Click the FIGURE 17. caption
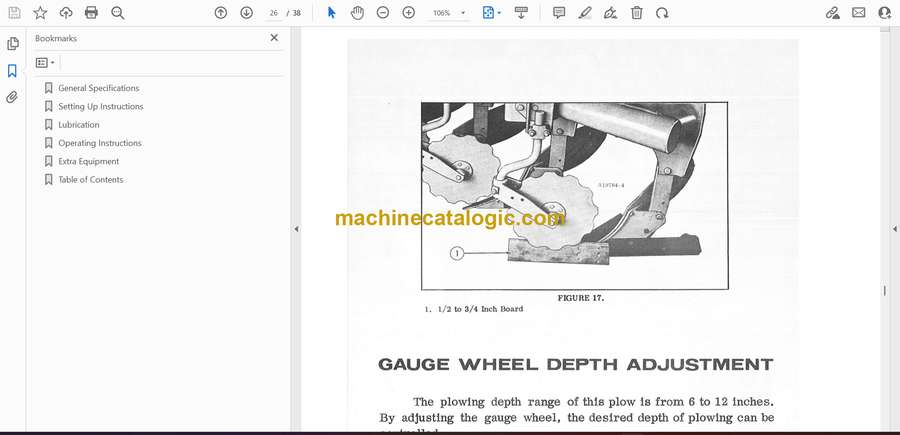The width and height of the screenshot is (900, 435). pos(581,298)
